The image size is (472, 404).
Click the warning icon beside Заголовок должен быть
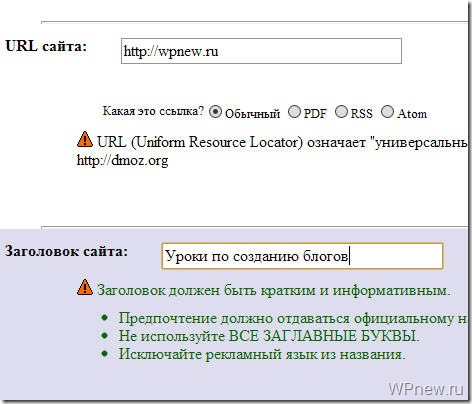tap(85, 287)
